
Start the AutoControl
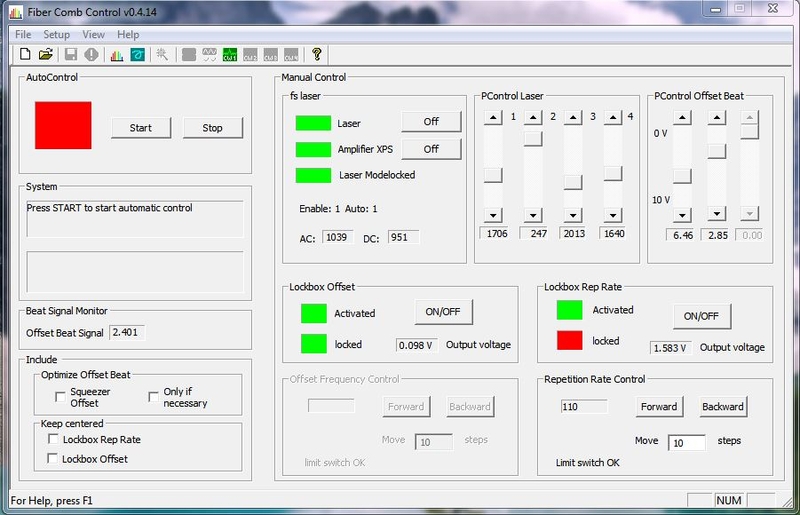click(141, 128)
